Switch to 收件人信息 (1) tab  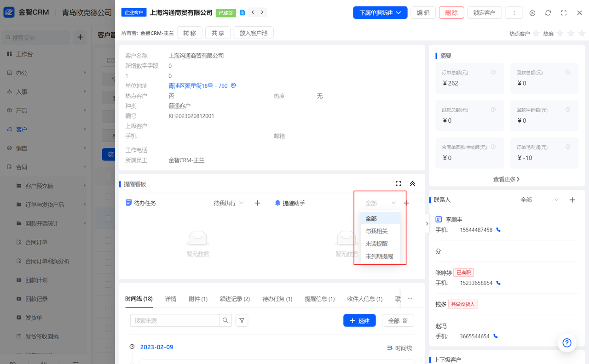point(365,299)
